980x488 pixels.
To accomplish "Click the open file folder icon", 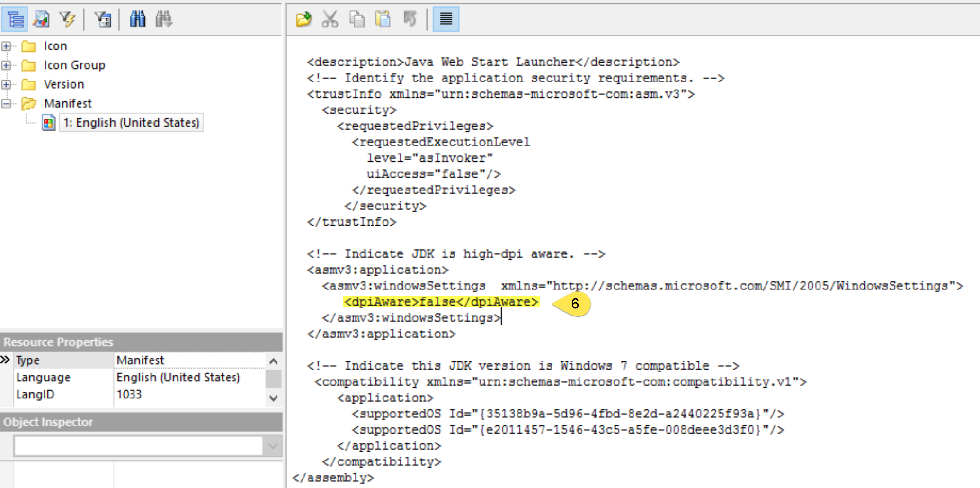I will tap(303, 19).
